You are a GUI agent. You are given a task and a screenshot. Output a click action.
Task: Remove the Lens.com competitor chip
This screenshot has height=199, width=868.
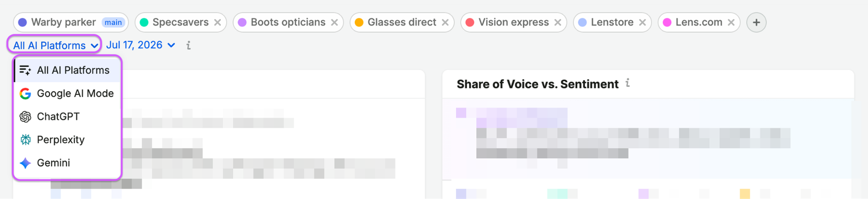click(x=731, y=22)
